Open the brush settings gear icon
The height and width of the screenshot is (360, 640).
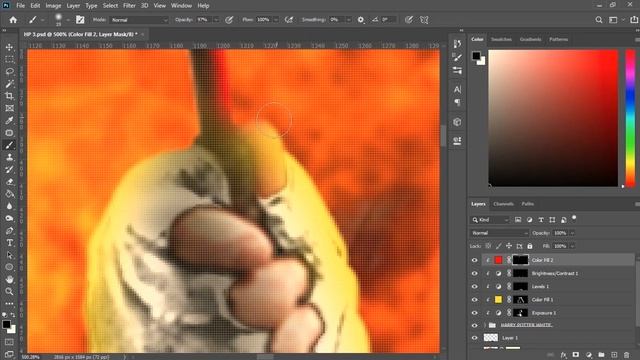[361, 20]
